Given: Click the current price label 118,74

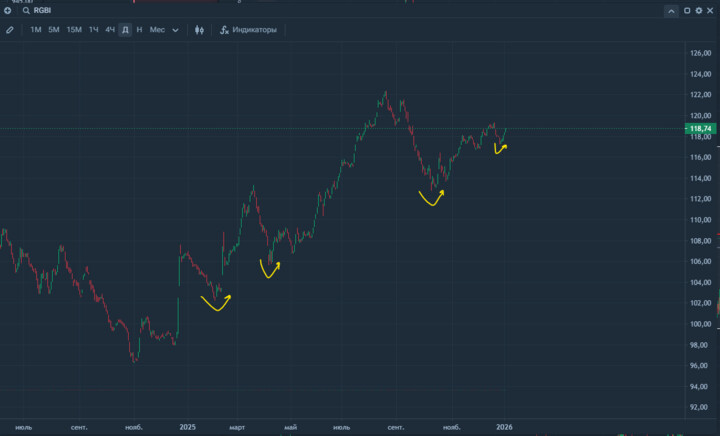Looking at the screenshot, I should click(x=699, y=129).
